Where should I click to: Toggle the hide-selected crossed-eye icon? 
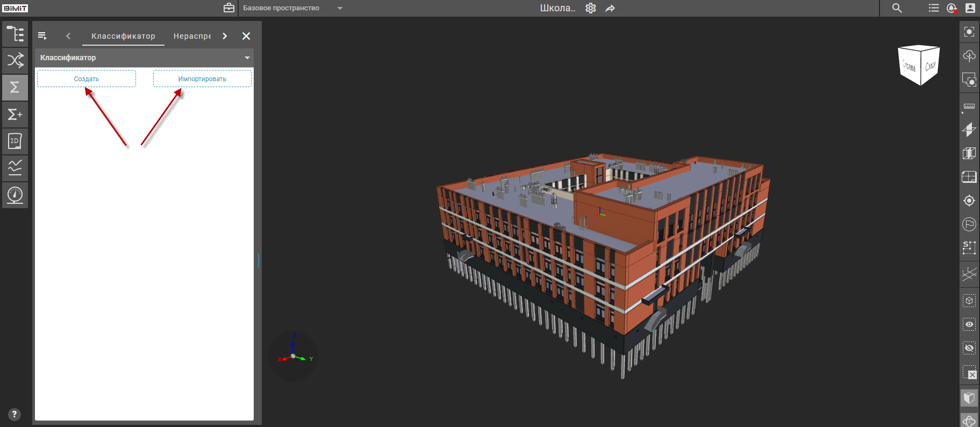(969, 348)
